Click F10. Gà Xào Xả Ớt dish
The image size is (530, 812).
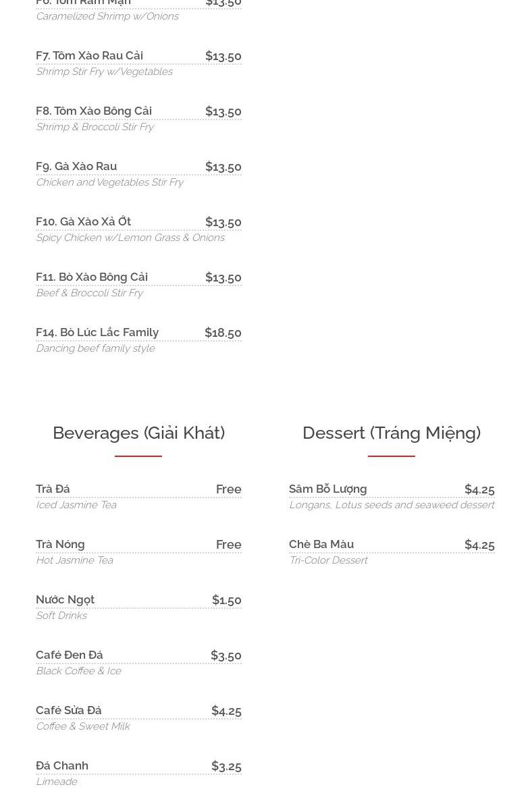[83, 221]
